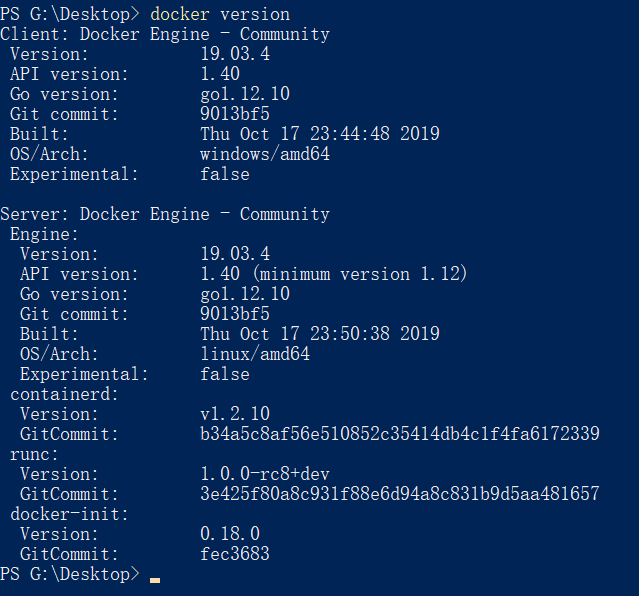Click the docker-init version "0.18.0"
This screenshot has width=639, height=596.
pos(230,534)
